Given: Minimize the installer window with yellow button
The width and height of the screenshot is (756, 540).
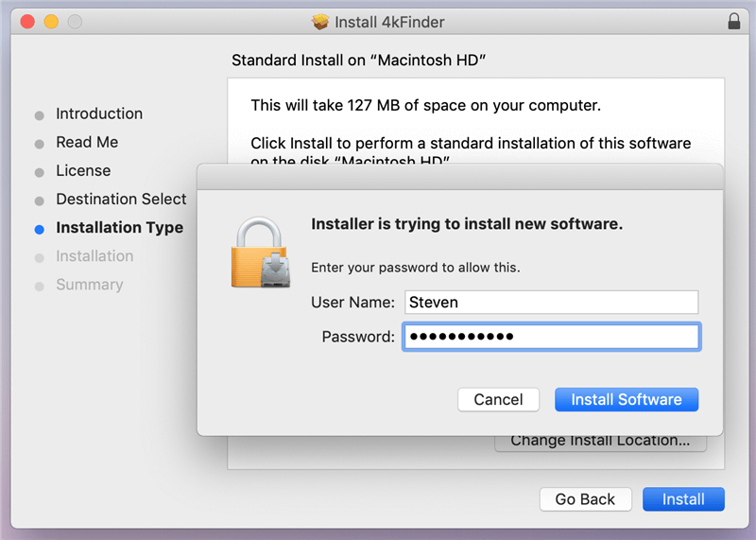Looking at the screenshot, I should pos(50,21).
